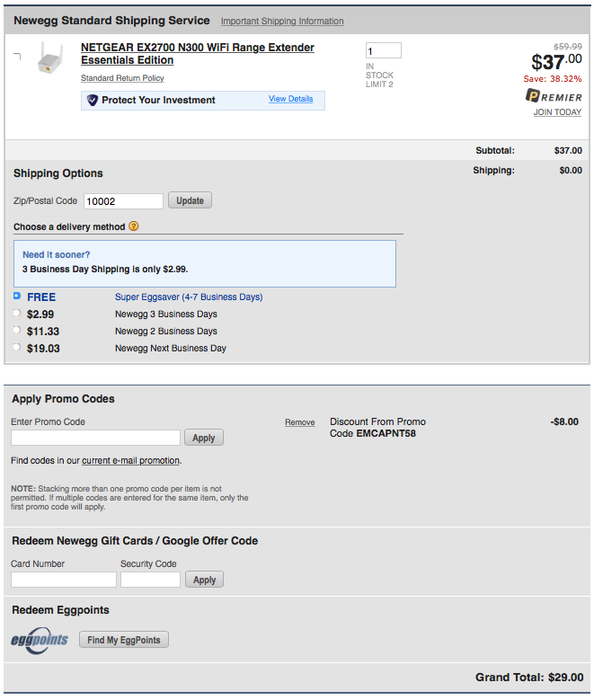Apply the entered promo code
Image resolution: width=594 pixels, height=700 pixels.
(x=204, y=438)
